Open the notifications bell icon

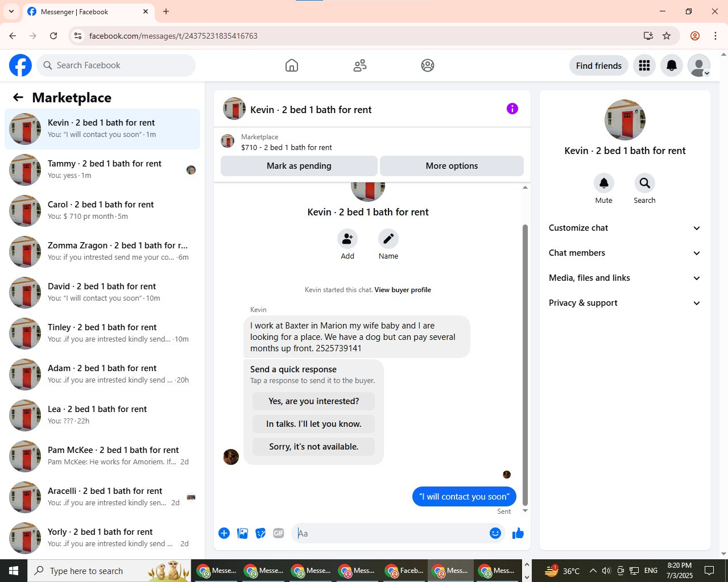[672, 65]
